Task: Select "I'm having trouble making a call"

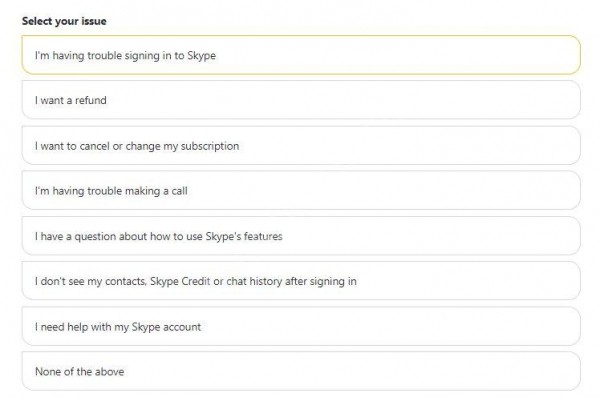Action: (x=301, y=190)
